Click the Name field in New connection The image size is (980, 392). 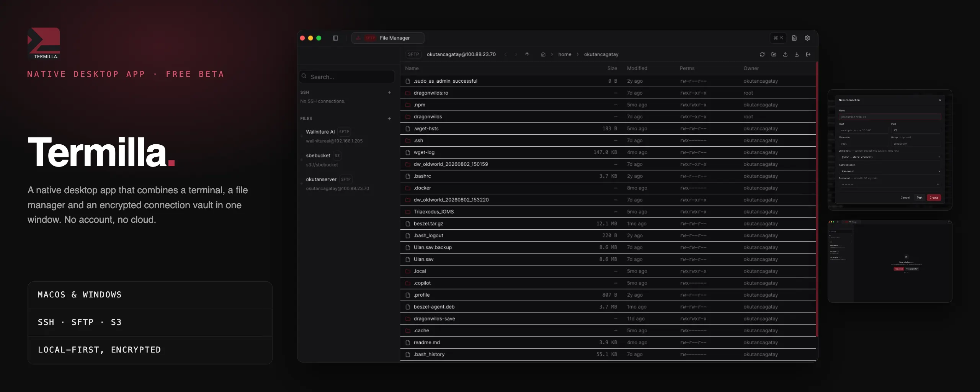(x=890, y=117)
